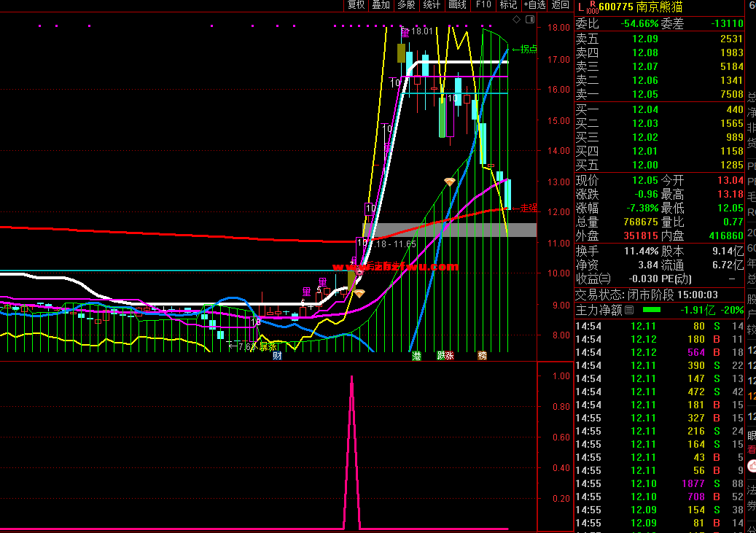Click the diamond icon above the price axis
The image size is (756, 533).
[x=516, y=19]
